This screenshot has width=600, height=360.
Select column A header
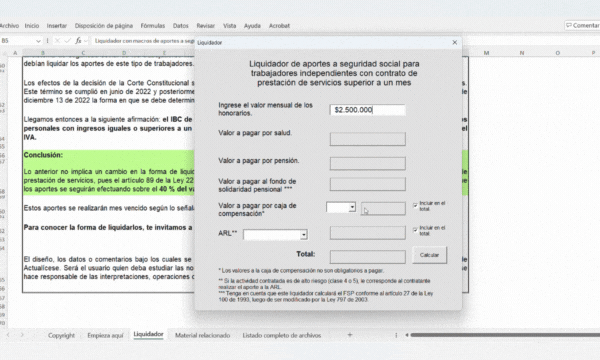tap(15, 53)
